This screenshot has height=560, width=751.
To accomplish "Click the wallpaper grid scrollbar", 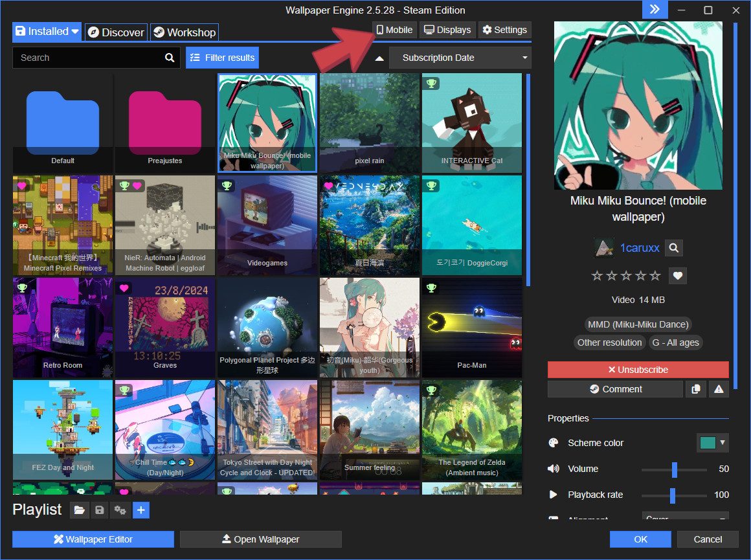I will point(528,179).
